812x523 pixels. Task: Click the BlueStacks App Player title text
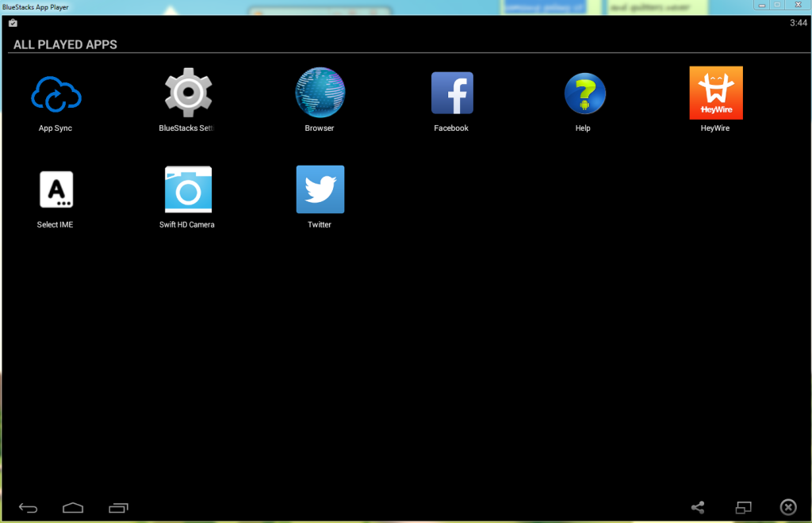(35, 7)
